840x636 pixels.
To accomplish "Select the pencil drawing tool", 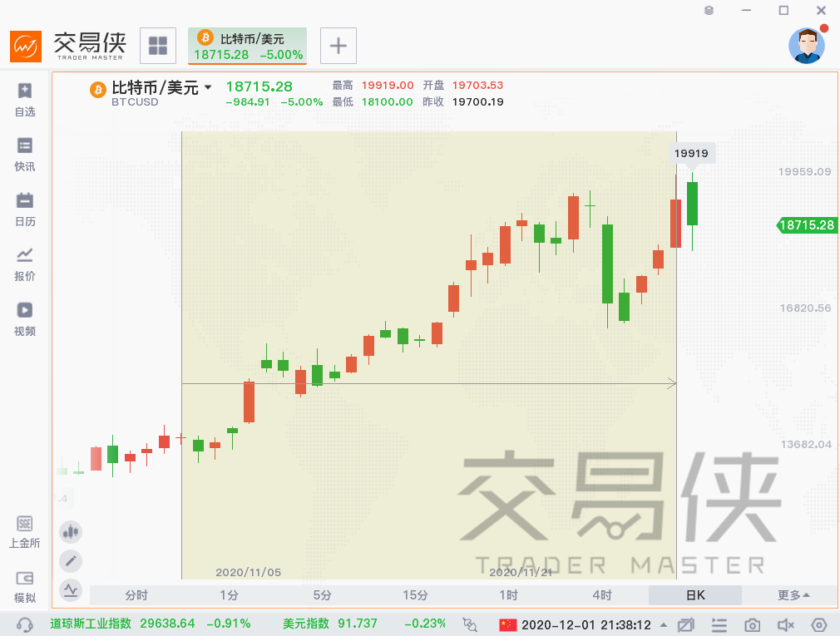I will 71,561.
